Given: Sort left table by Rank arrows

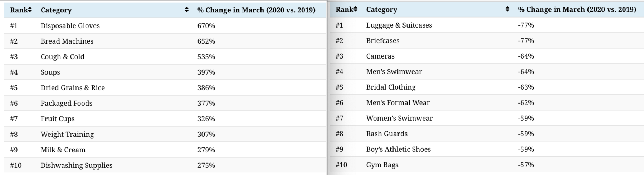Looking at the screenshot, I should point(30,10).
